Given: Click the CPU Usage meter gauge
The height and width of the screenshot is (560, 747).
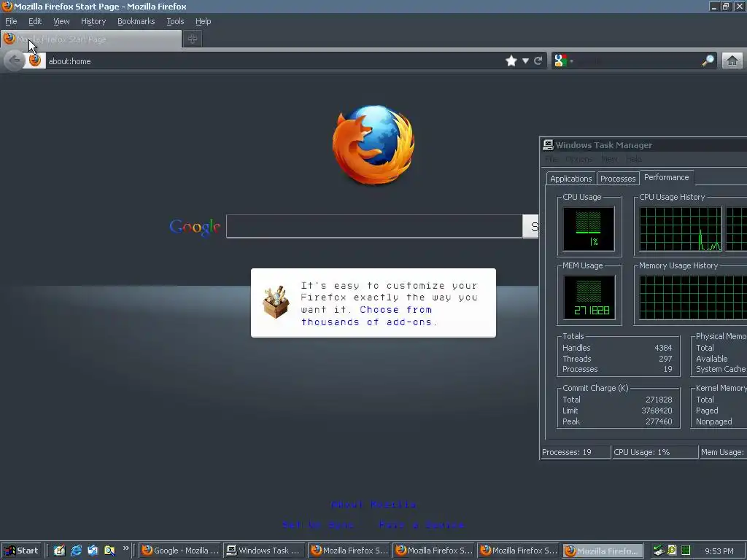Looking at the screenshot, I should 589,229.
